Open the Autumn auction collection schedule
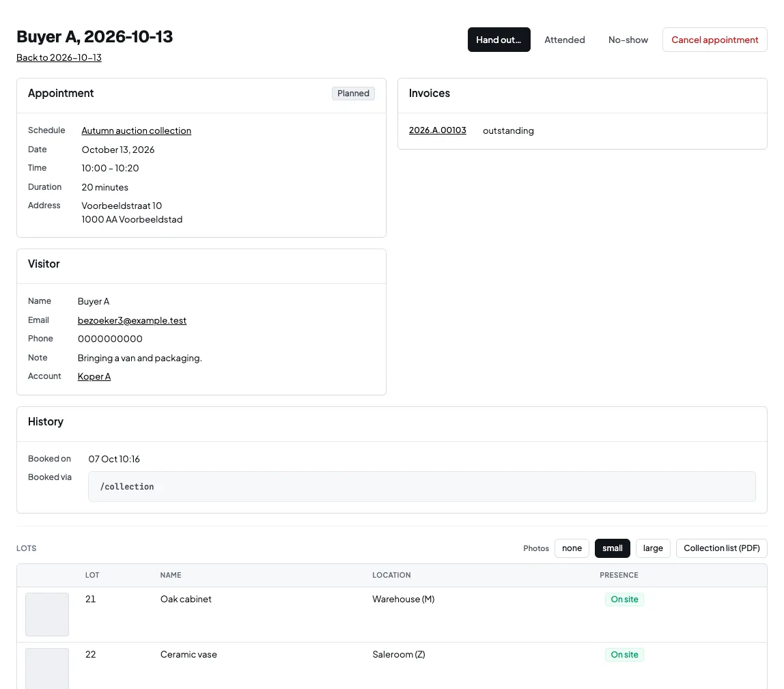Image resolution: width=784 pixels, height=689 pixels. click(x=136, y=130)
